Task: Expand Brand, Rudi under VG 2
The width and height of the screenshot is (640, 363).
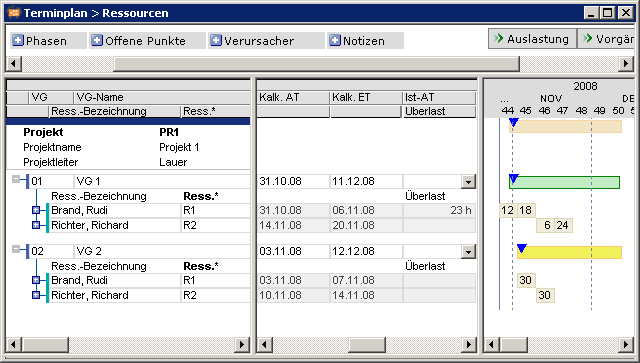Action: coord(36,280)
